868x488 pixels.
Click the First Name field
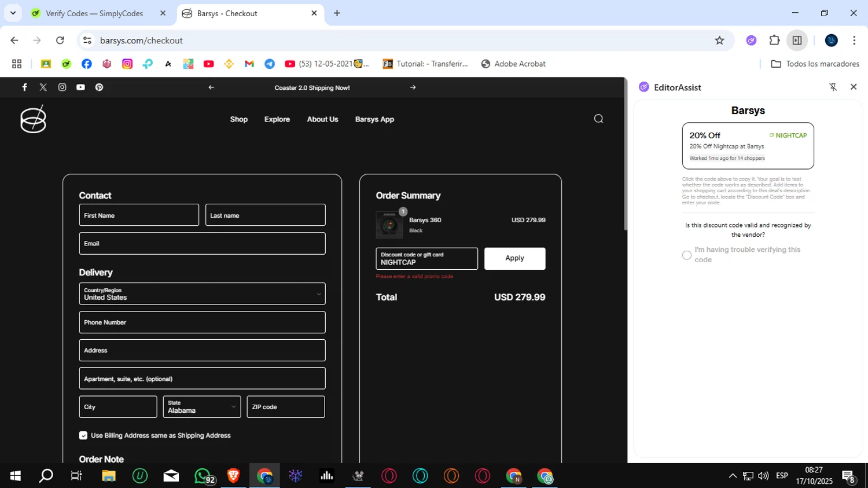pos(139,215)
